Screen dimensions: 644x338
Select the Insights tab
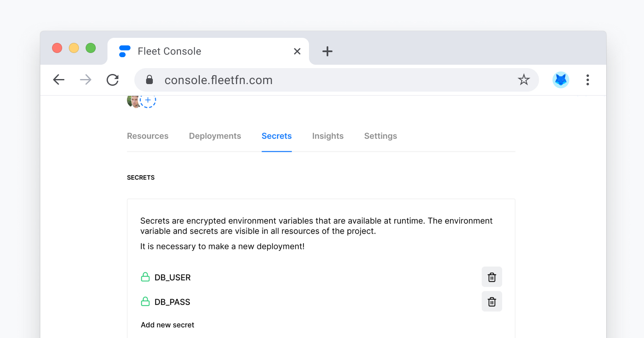pos(328,136)
